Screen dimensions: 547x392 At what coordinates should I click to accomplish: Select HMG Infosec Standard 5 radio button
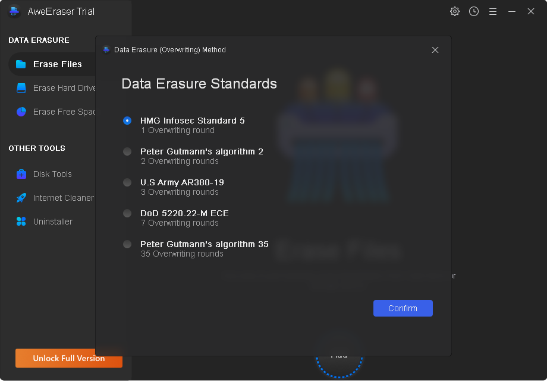click(x=127, y=121)
